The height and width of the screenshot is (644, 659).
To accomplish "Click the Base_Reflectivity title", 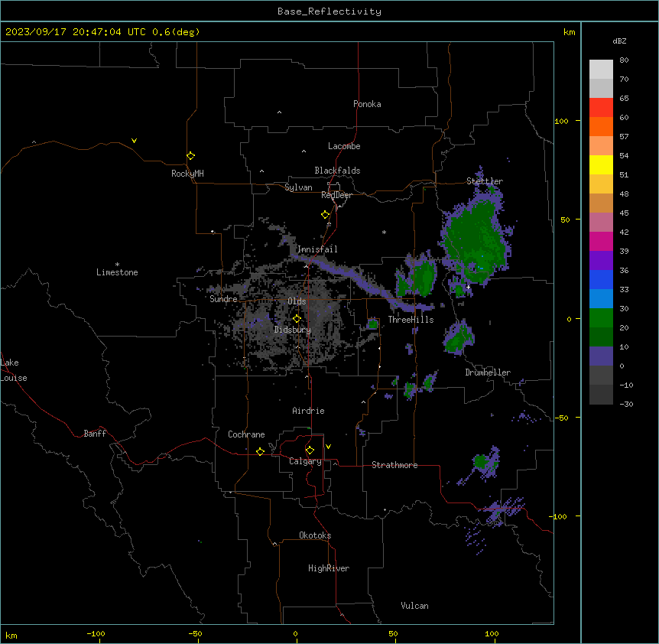I will (329, 11).
